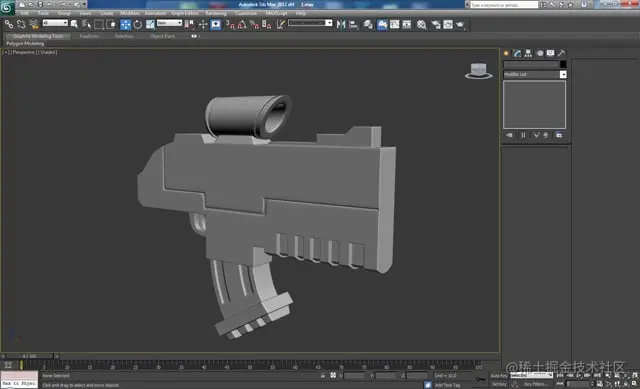
Task: Click Configure Modifier Sets icon
Action: coord(559,135)
